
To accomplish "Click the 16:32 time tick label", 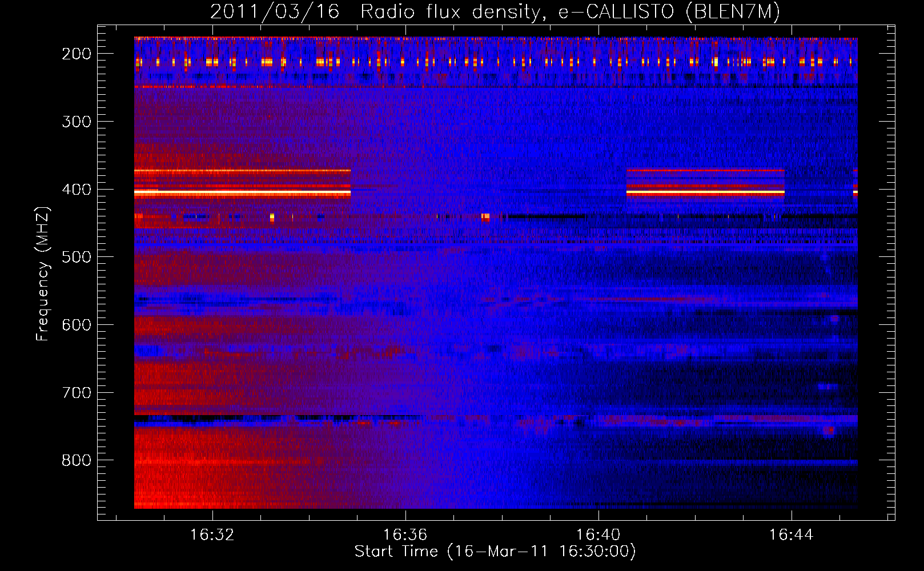I will (212, 535).
